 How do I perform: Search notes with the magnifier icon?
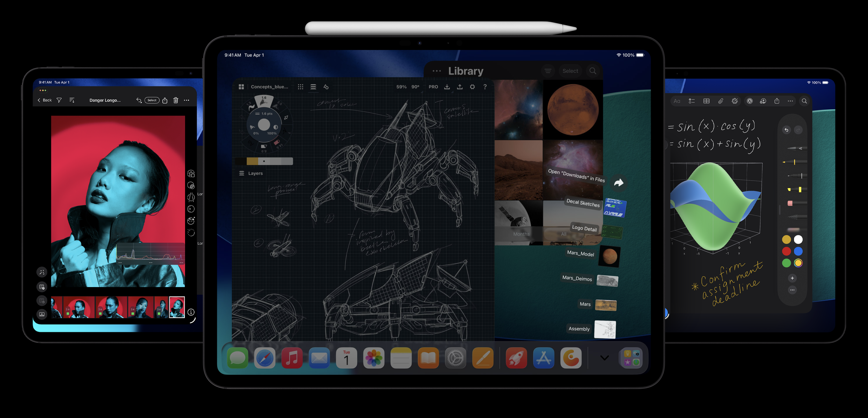[804, 101]
